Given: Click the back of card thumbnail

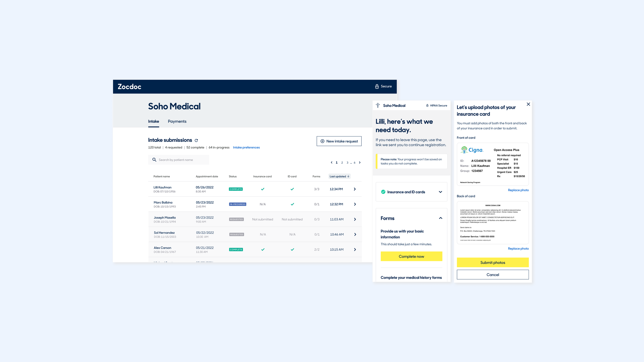Looking at the screenshot, I should [493, 222].
